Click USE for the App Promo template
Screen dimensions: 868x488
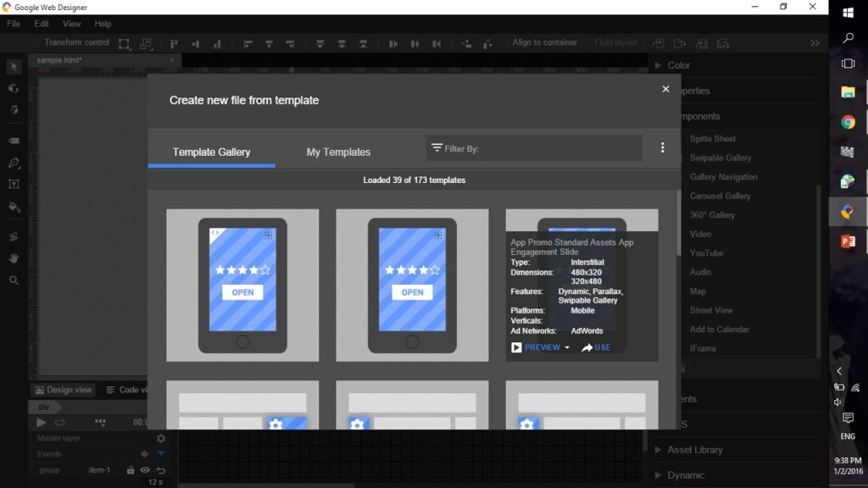click(596, 347)
